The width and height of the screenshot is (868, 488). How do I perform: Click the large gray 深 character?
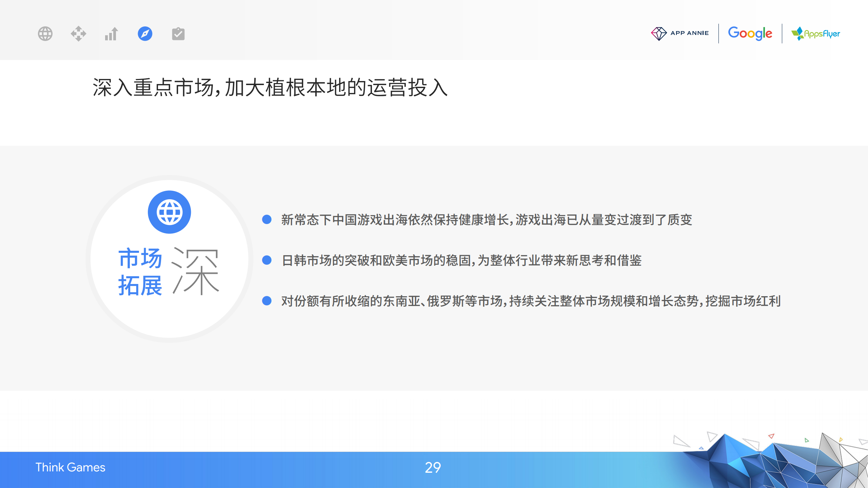pos(196,271)
